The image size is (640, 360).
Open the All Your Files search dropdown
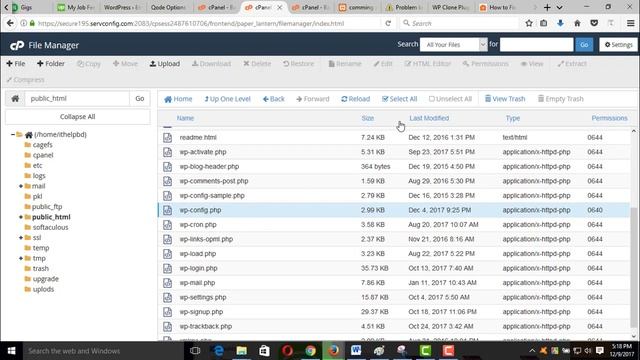(x=453, y=44)
